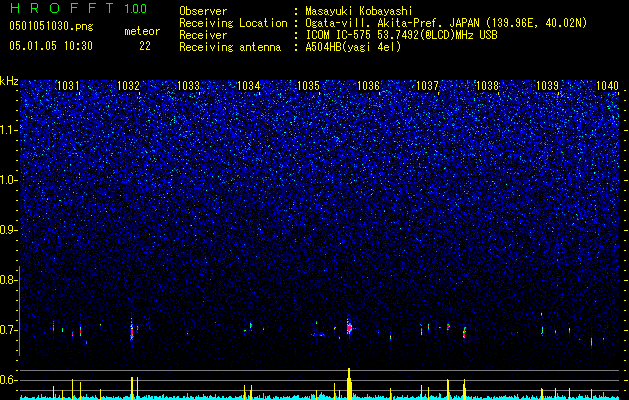Click the strong meteor echo just before 1036
This screenshot has height=400, width=629.
pyautogui.click(x=349, y=328)
